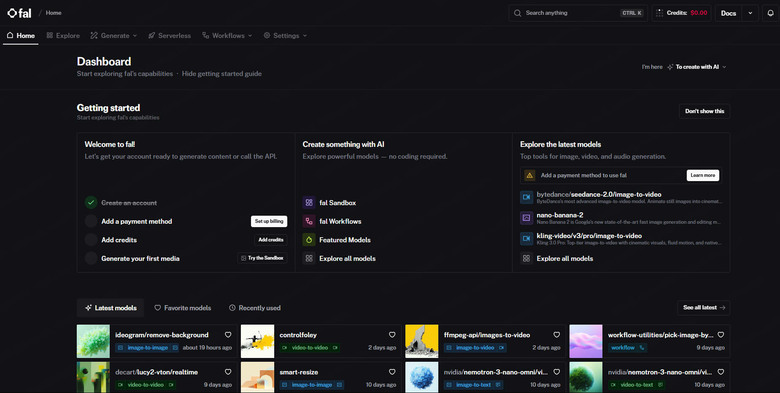
Task: Click the nano-banana-2 image model icon
Action: (x=526, y=217)
